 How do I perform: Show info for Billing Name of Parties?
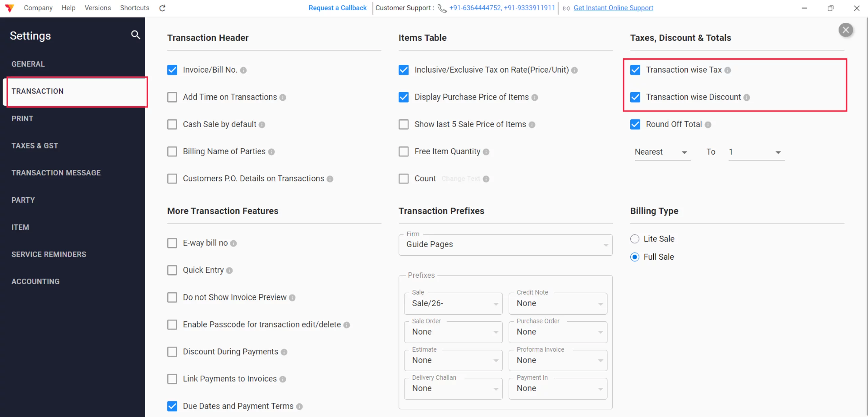(x=271, y=152)
